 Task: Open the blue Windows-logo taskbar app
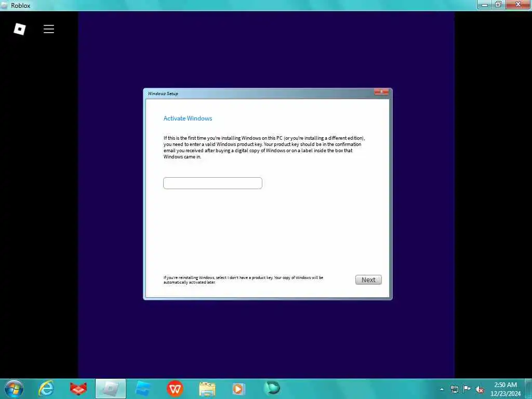[143, 389]
